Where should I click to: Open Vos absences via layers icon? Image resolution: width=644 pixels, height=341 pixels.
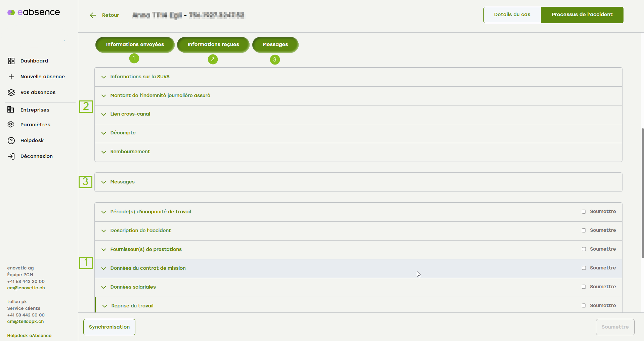point(11,92)
